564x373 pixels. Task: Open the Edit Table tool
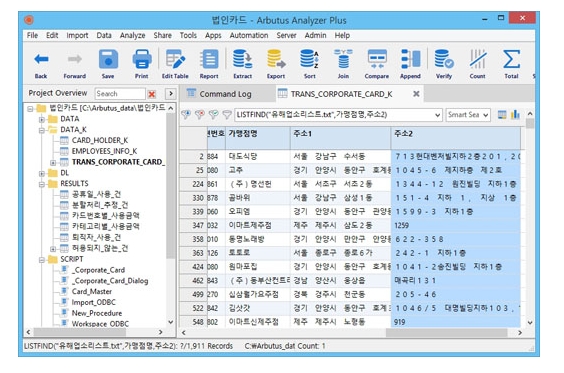click(175, 64)
